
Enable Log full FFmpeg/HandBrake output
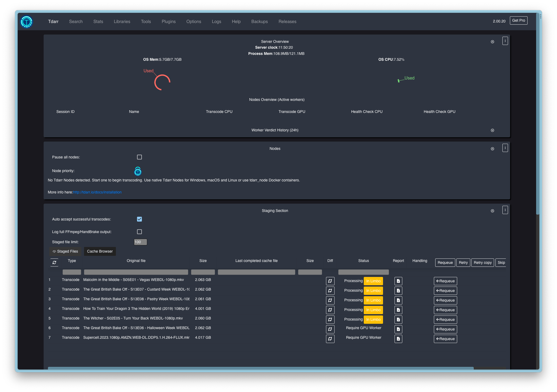139,232
